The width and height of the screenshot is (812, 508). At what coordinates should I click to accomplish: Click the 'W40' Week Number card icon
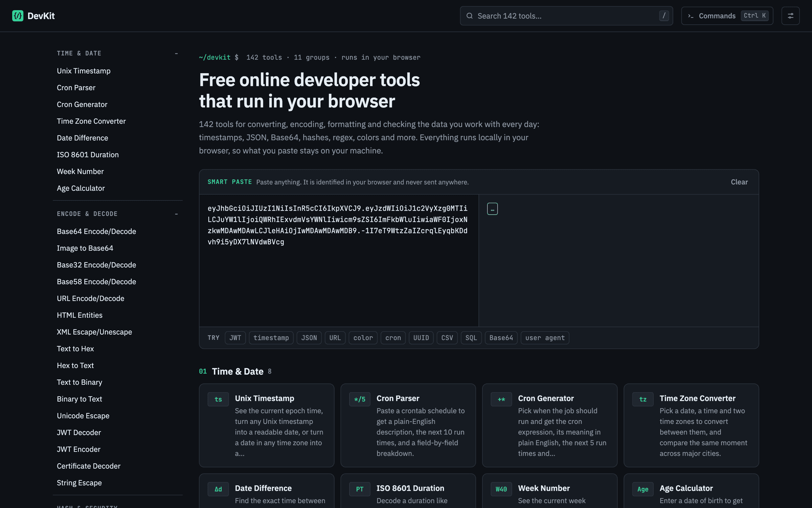pos(501,489)
